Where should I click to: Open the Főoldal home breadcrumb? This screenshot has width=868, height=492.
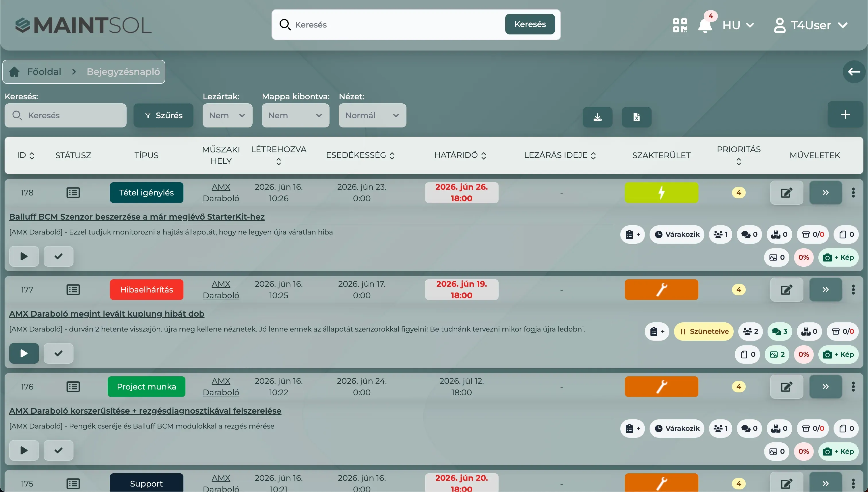(x=35, y=72)
